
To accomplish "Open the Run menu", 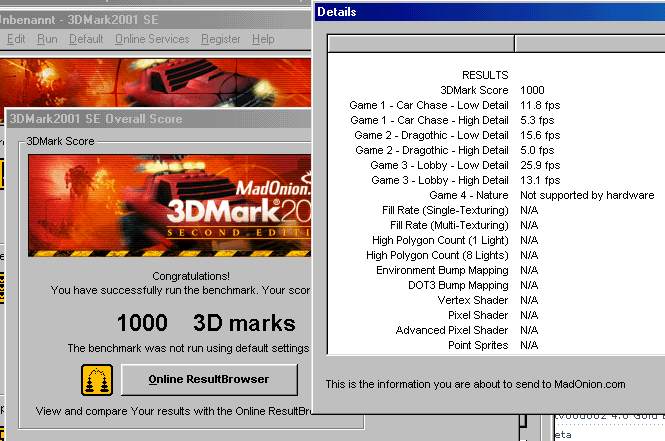I will click(47, 39).
